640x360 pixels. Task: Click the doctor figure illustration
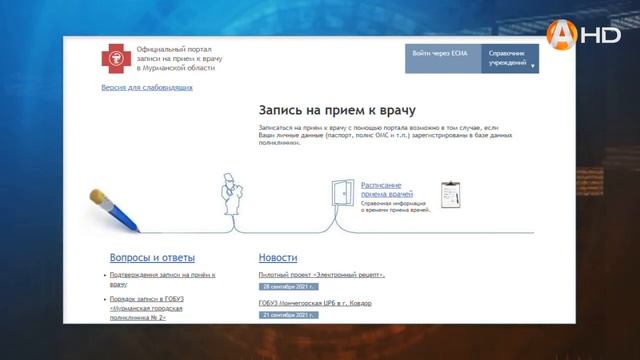(231, 194)
